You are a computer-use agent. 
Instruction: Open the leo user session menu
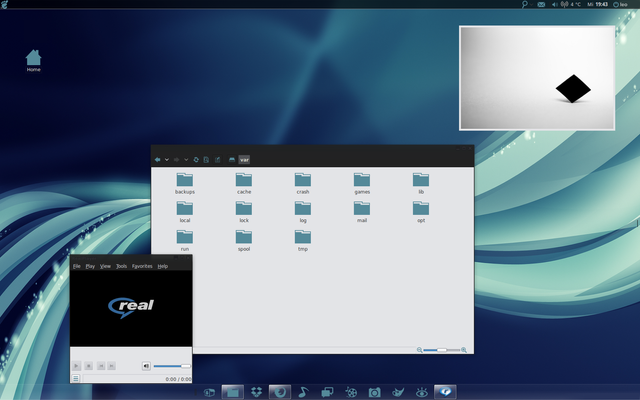[620, 4]
